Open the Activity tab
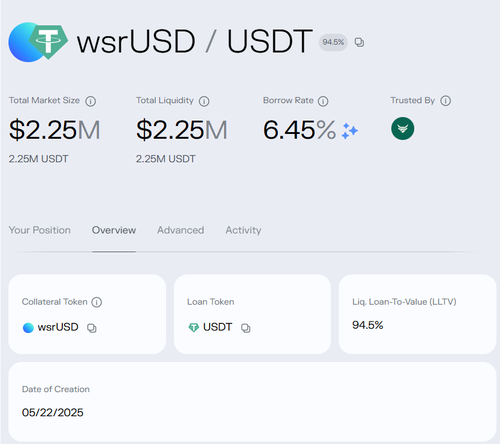Image resolution: width=500 pixels, height=444 pixels. pos(243,230)
